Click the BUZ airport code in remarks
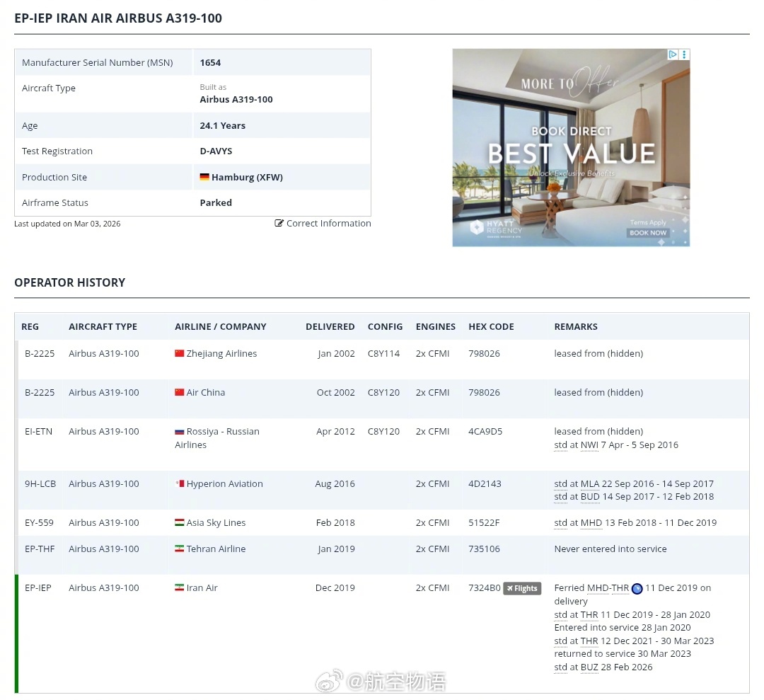Viewport: 764px width, 700px height. pyautogui.click(x=589, y=667)
